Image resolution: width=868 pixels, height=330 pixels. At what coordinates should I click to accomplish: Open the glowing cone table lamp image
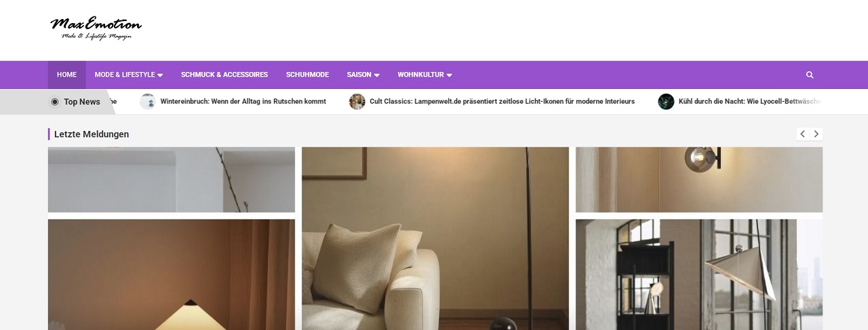172,274
